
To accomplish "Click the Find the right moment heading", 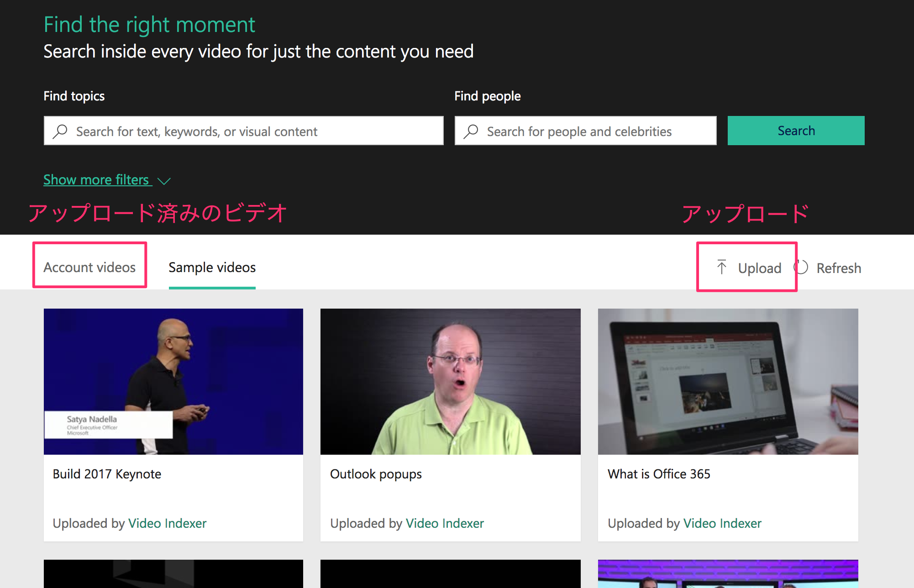I will (149, 25).
